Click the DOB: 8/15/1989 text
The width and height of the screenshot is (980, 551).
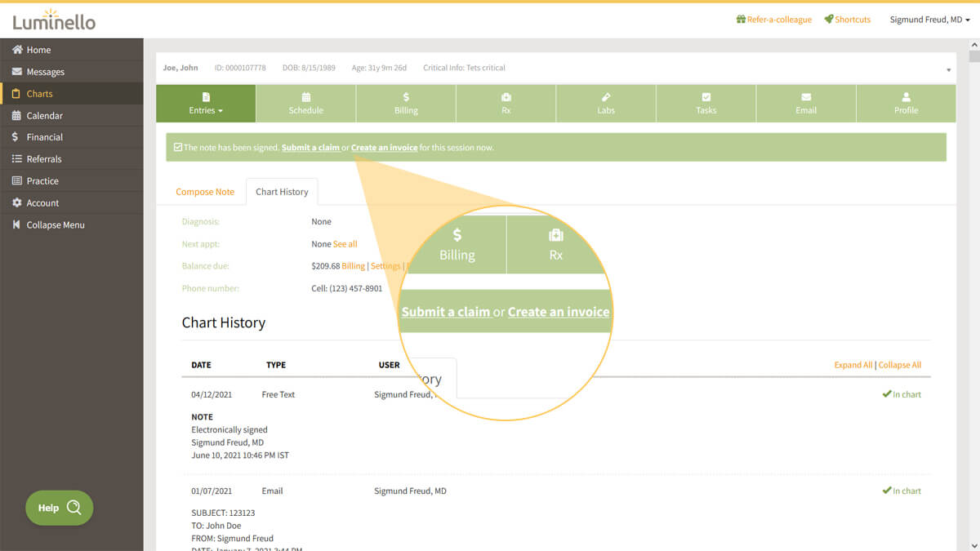click(308, 68)
